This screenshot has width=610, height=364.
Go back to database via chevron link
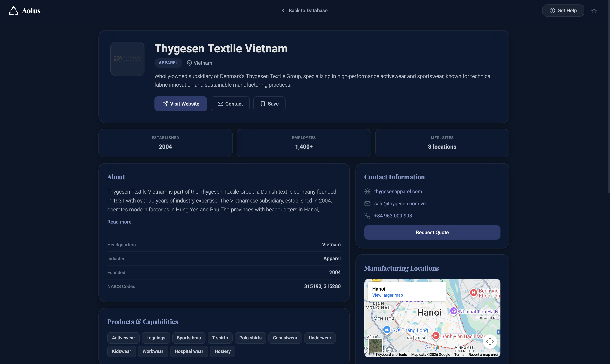304,11
